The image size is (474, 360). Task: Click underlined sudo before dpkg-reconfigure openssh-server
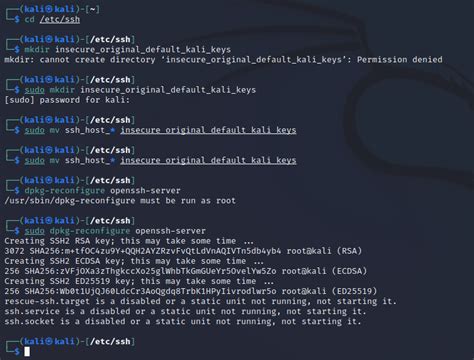(x=34, y=231)
